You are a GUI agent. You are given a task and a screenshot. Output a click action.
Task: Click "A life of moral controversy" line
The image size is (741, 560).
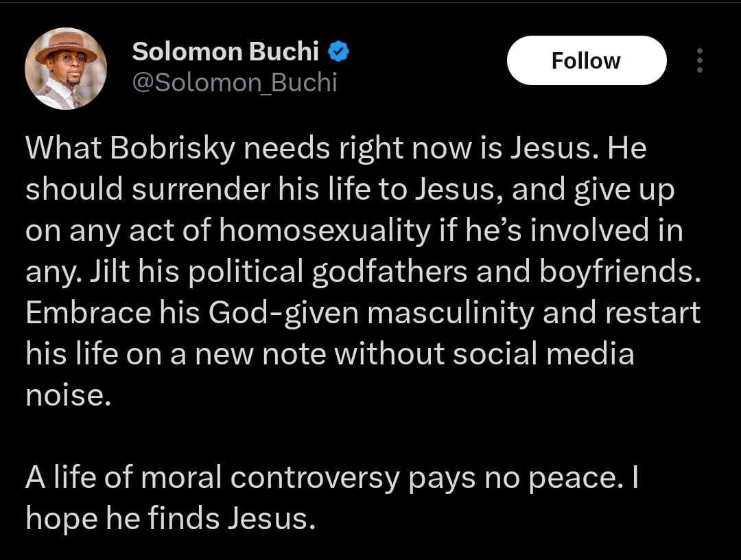211,478
